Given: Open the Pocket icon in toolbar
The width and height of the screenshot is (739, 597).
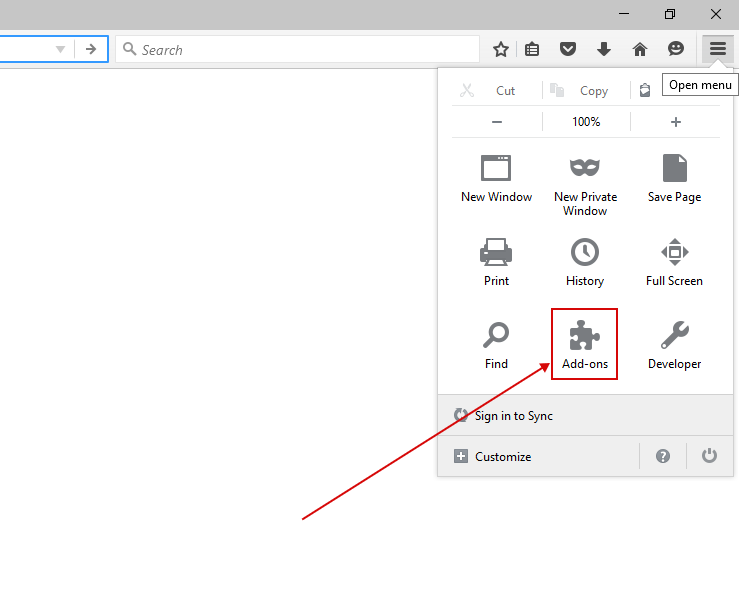Looking at the screenshot, I should click(x=567, y=49).
